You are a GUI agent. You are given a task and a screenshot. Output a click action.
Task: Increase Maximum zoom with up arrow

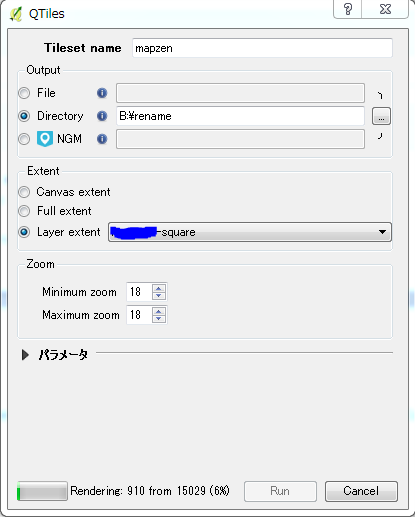pos(159,311)
